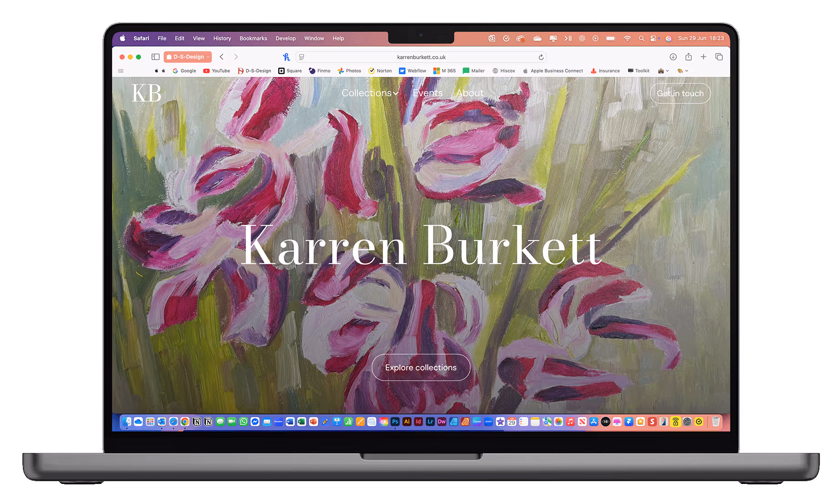Open the Share icon in Safari toolbar
840x504 pixels.
click(689, 57)
